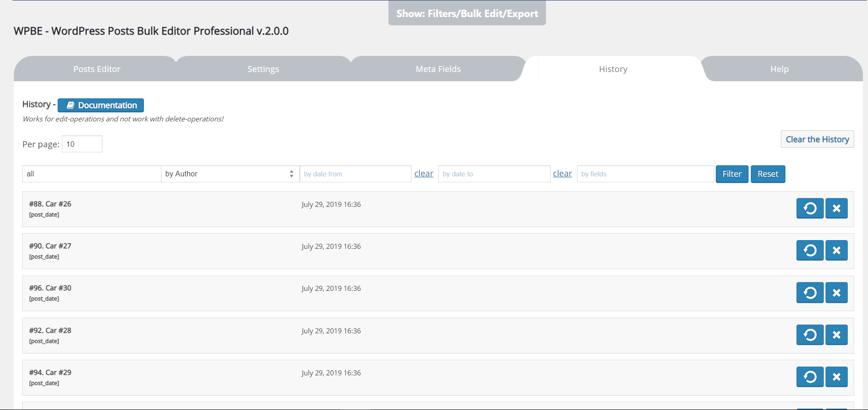Focus the Per page input field
868x410 pixels.
[82, 144]
